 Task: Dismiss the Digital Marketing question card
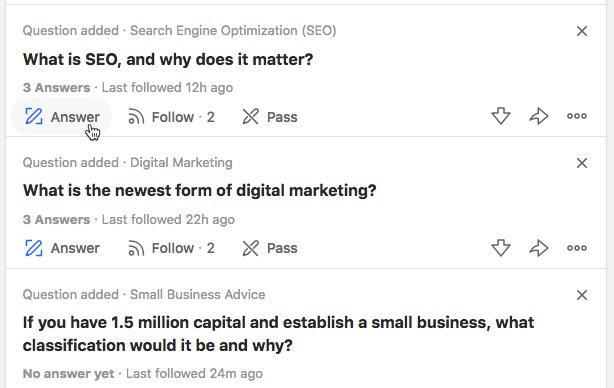pyautogui.click(x=582, y=163)
